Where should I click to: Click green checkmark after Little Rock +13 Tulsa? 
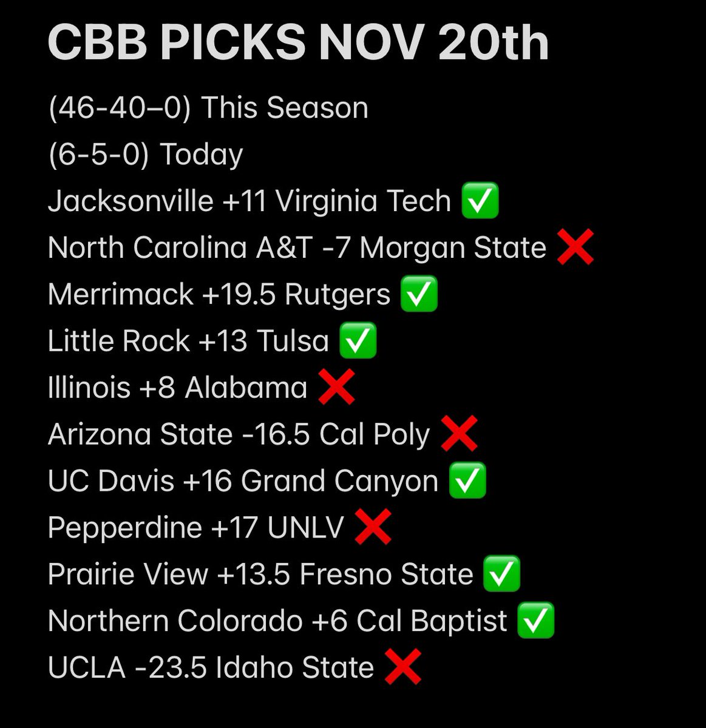[358, 341]
